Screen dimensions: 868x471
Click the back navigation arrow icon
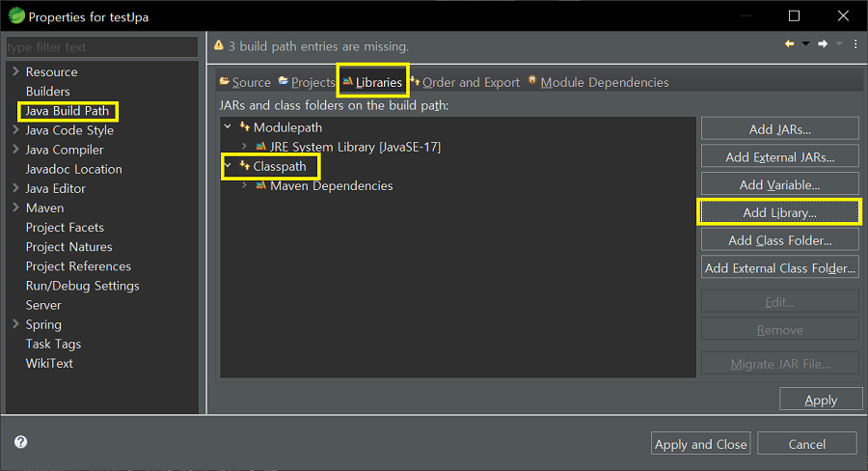[789, 44]
